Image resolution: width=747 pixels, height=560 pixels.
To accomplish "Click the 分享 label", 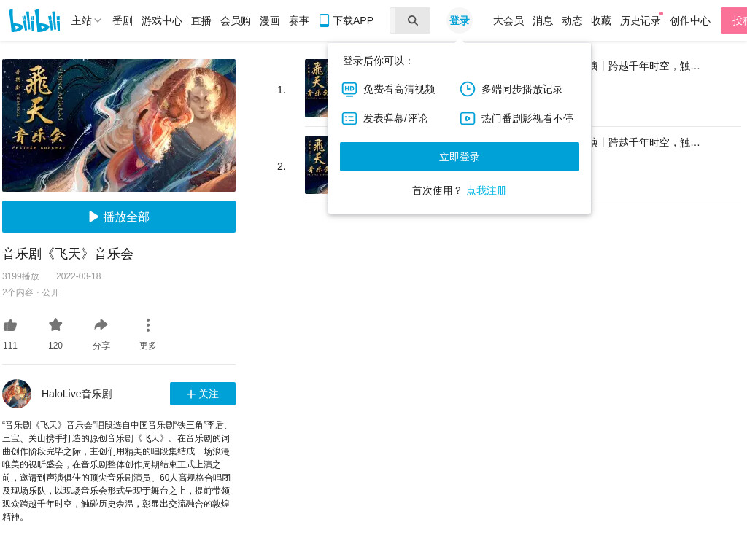I will (101, 345).
